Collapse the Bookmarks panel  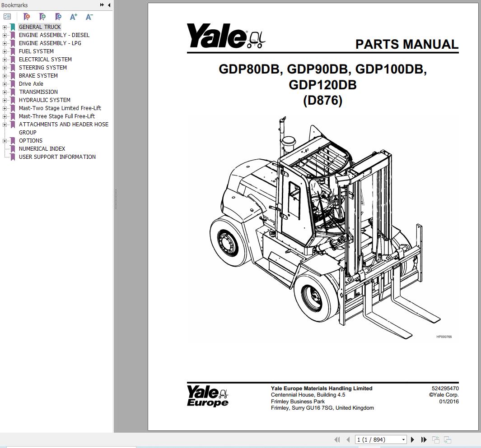coord(108,5)
